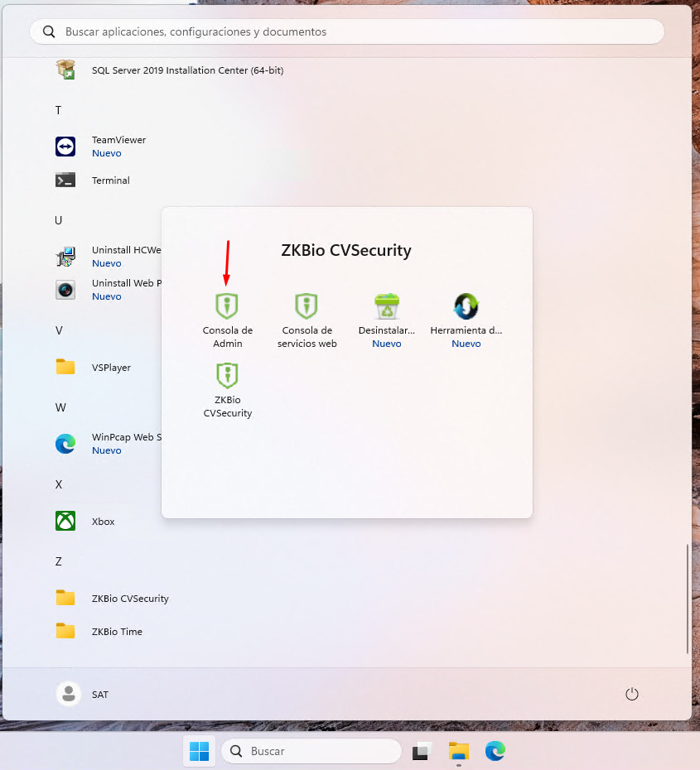Click the Terminal text label

(110, 180)
